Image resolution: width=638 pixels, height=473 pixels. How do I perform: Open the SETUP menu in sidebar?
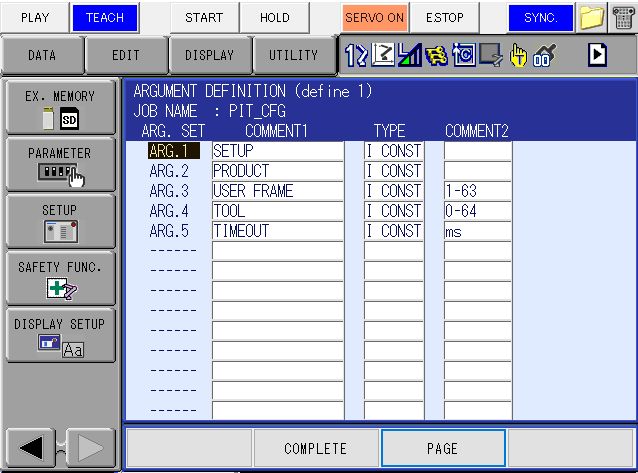[x=60, y=221]
